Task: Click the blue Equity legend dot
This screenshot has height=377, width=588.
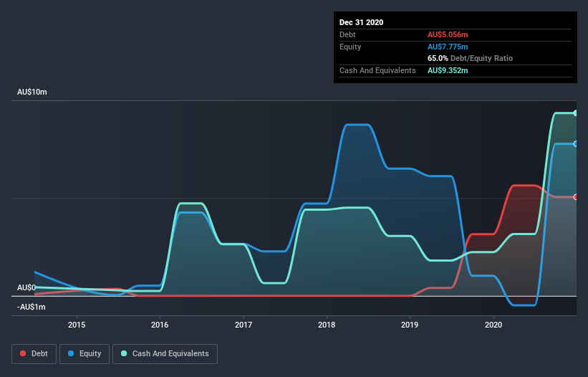Action: 71,353
